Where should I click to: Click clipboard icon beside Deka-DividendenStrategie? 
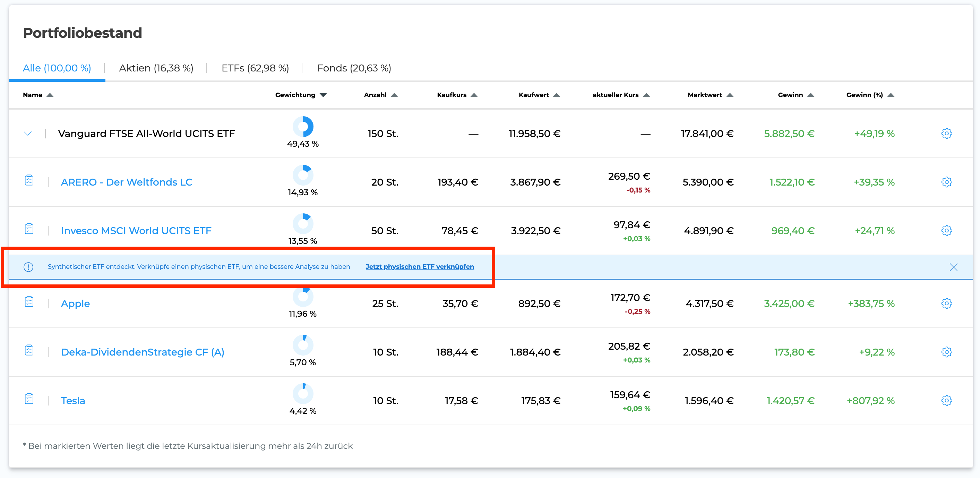pos(29,350)
